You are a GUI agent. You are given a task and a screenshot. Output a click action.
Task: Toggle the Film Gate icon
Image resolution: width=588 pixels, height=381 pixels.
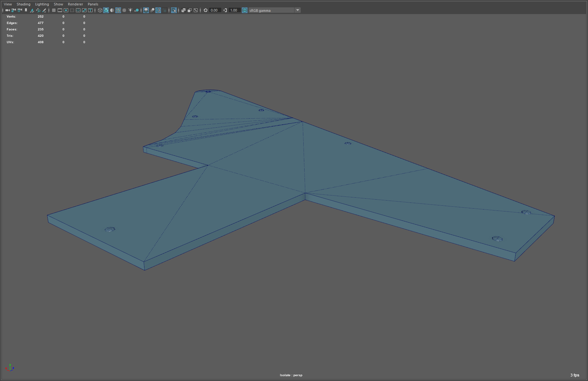tap(60, 10)
